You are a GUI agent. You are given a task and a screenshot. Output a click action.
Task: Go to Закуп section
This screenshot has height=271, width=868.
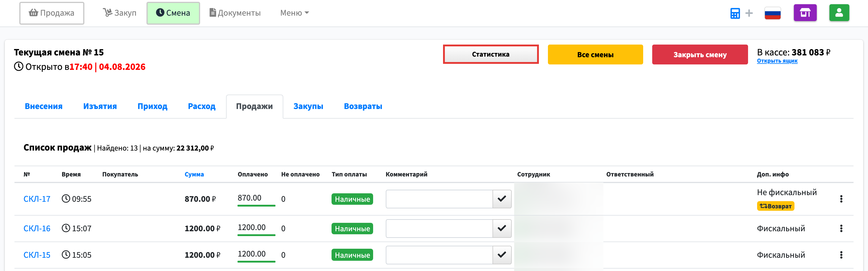120,13
